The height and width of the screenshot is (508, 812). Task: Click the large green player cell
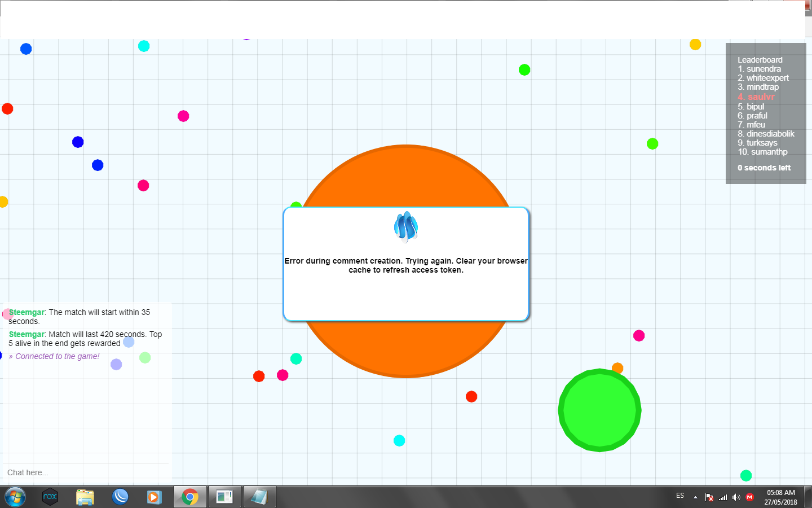click(599, 410)
